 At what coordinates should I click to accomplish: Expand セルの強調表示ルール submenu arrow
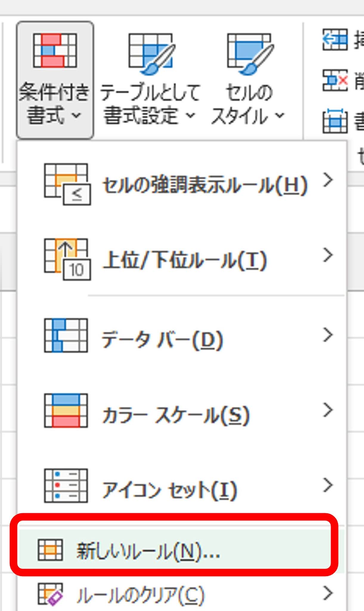point(328,180)
